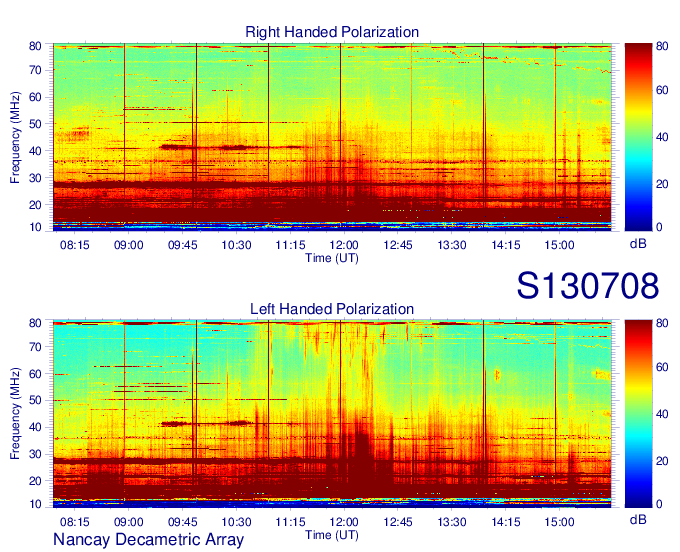Screen dimensions: 680x552
Task: Click 70 MHz tick on Right Handed frequency axis
Action: click(35, 70)
